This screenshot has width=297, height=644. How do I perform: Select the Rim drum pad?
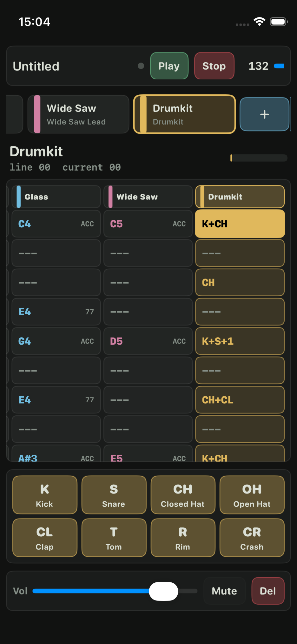pos(183,537)
